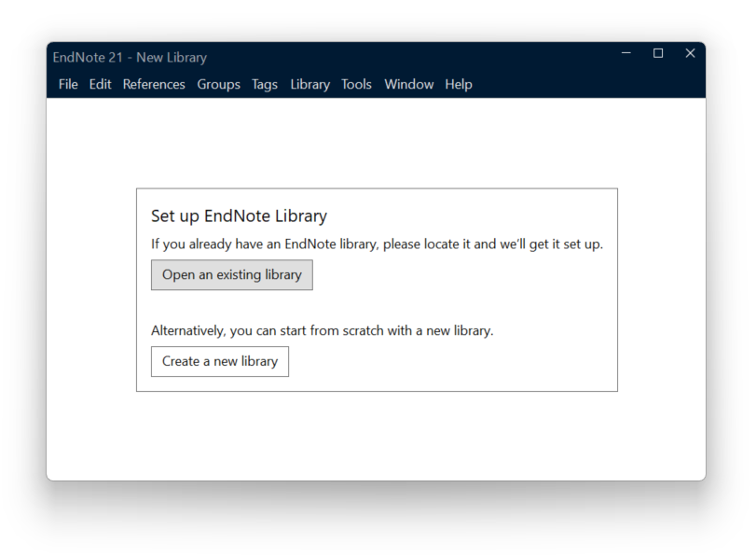Image resolution: width=756 pixels, height=557 pixels.
Task: Open the References menu
Action: (x=154, y=84)
